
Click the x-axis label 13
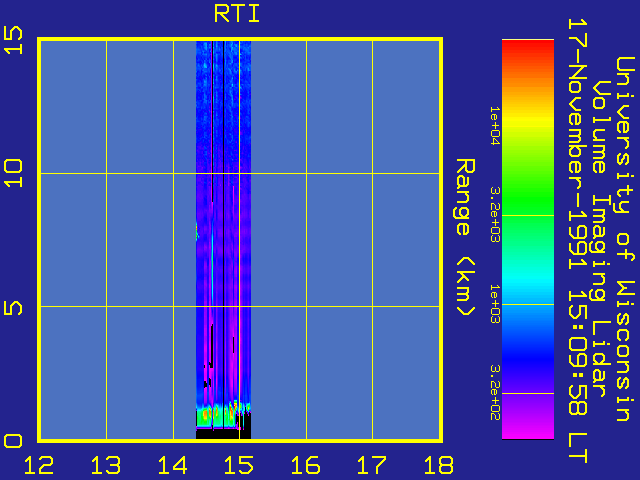coord(106,466)
